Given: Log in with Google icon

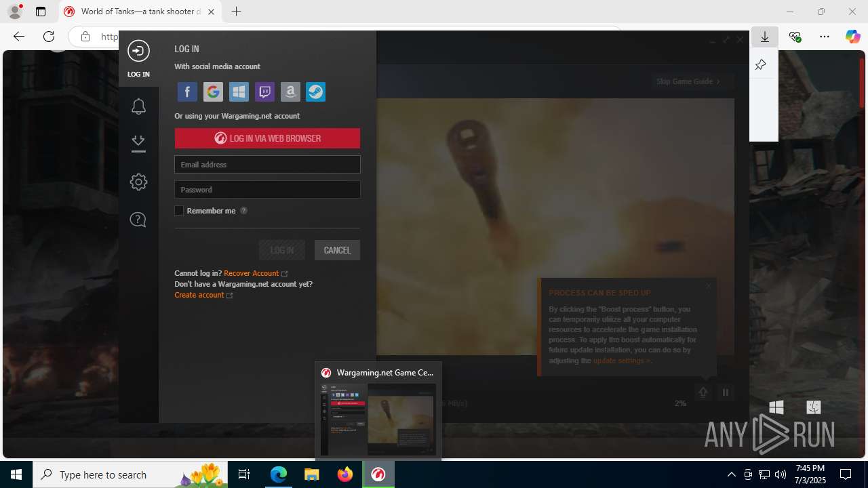Looking at the screenshot, I should 213,91.
